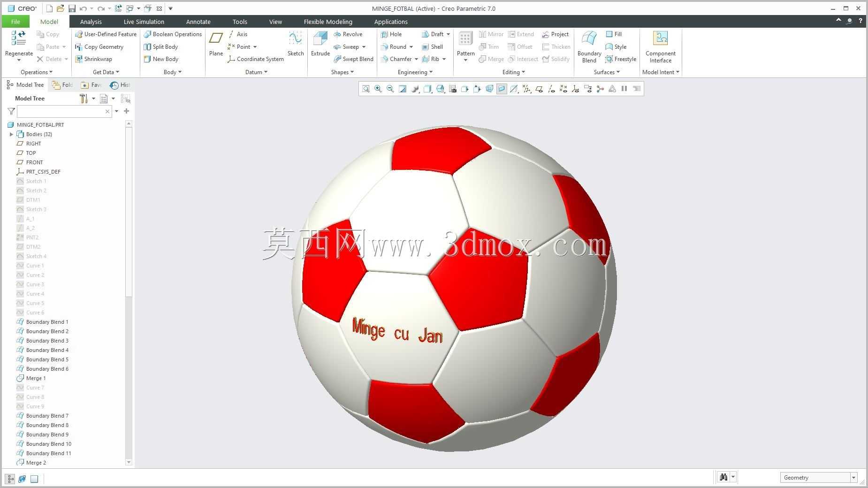Select Merge 1 in the model tree
This screenshot has width=868, height=488.
click(36, 378)
